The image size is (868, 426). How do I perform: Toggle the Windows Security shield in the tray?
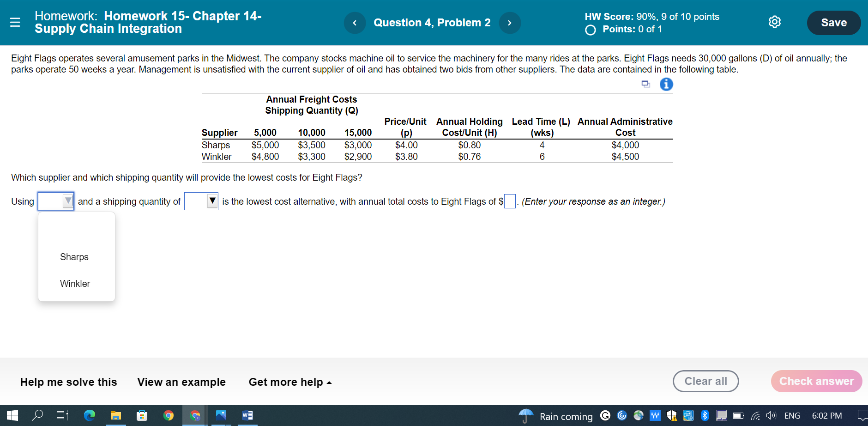(x=672, y=415)
